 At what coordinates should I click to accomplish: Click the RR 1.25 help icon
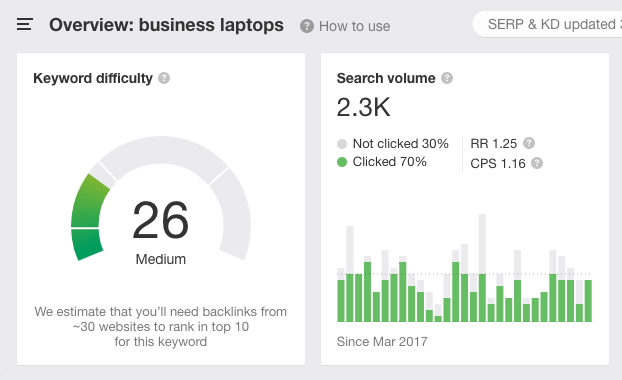point(529,143)
